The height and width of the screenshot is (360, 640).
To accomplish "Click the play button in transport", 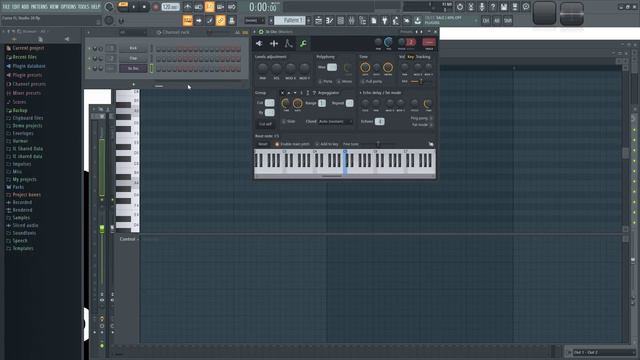I will coord(133,7).
